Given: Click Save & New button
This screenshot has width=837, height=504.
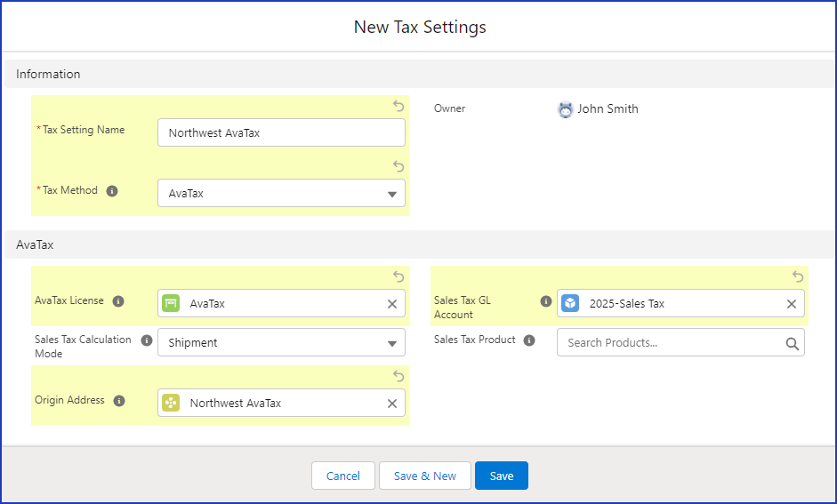Looking at the screenshot, I should (425, 476).
